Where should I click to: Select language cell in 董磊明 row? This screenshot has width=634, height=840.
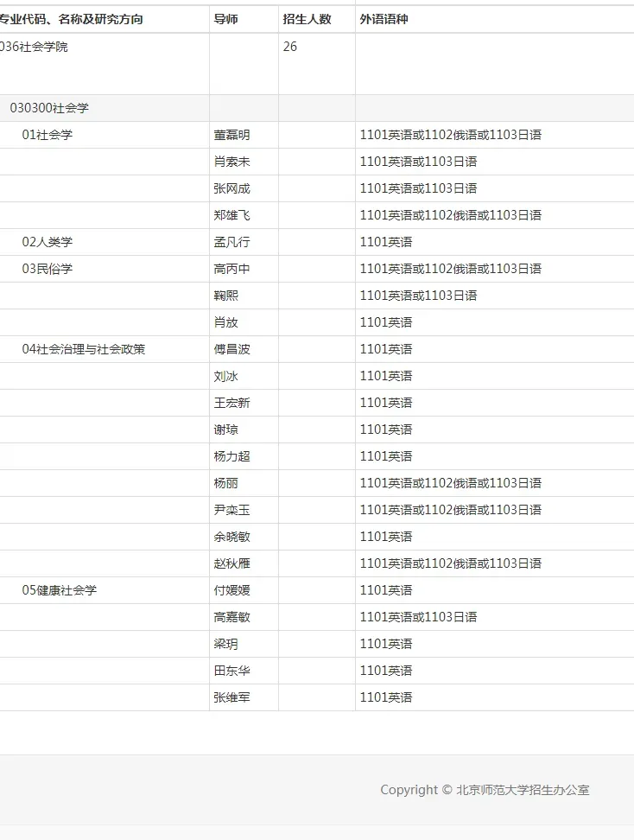tap(450, 135)
